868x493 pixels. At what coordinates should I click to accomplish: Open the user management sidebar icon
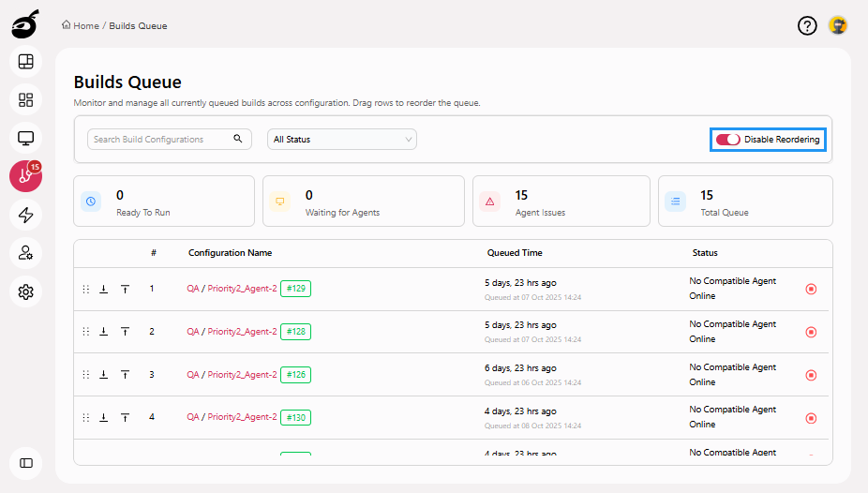26,253
